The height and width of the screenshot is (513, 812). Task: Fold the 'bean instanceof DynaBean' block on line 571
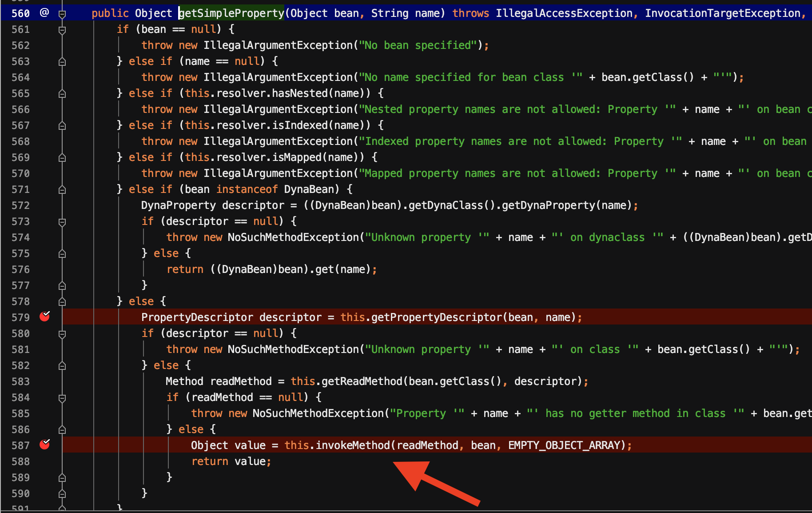(62, 190)
